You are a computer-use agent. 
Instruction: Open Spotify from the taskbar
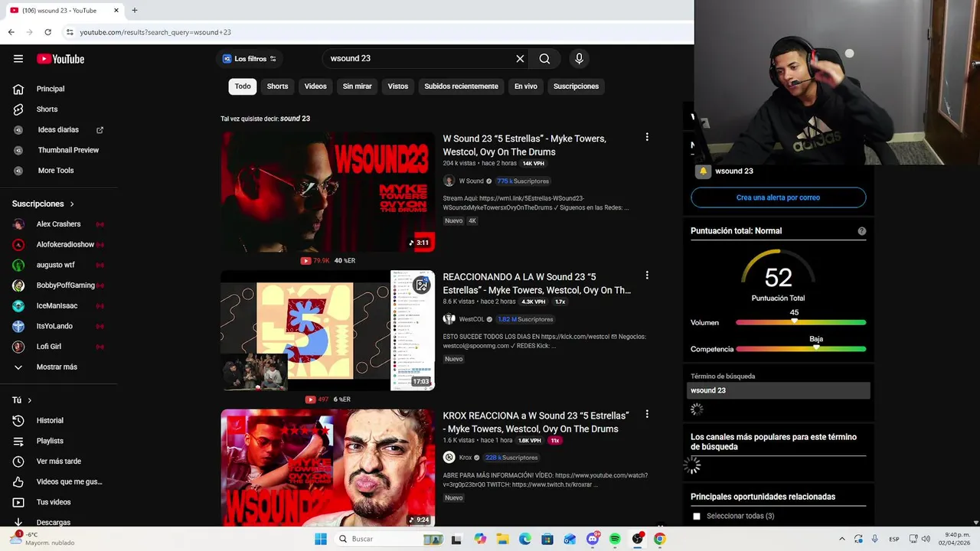tap(615, 539)
